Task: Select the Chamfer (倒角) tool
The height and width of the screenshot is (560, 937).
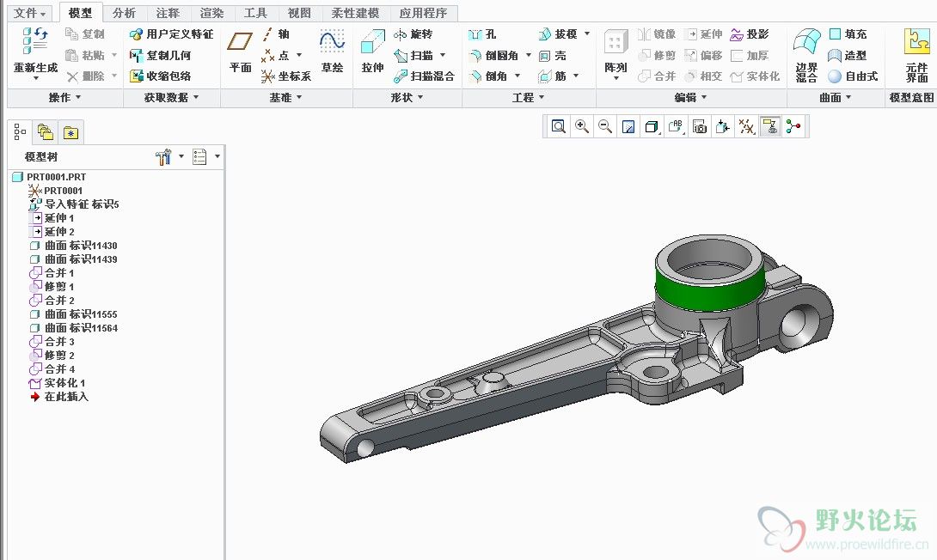Action: coord(488,76)
